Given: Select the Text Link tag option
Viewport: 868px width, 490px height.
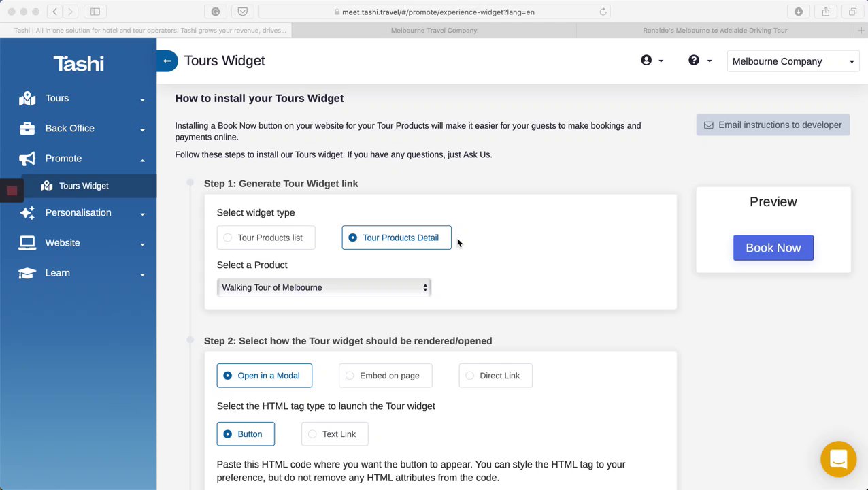Looking at the screenshot, I should click(x=335, y=434).
